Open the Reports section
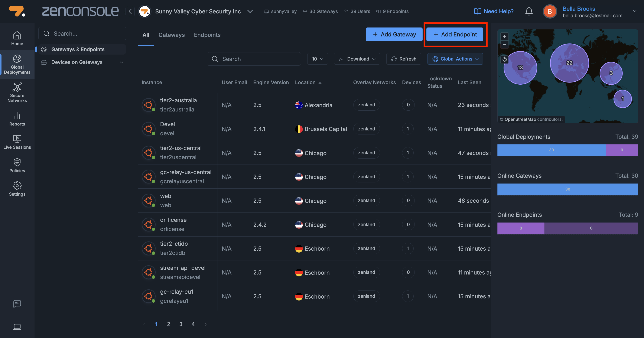The height and width of the screenshot is (338, 644). 17,119
